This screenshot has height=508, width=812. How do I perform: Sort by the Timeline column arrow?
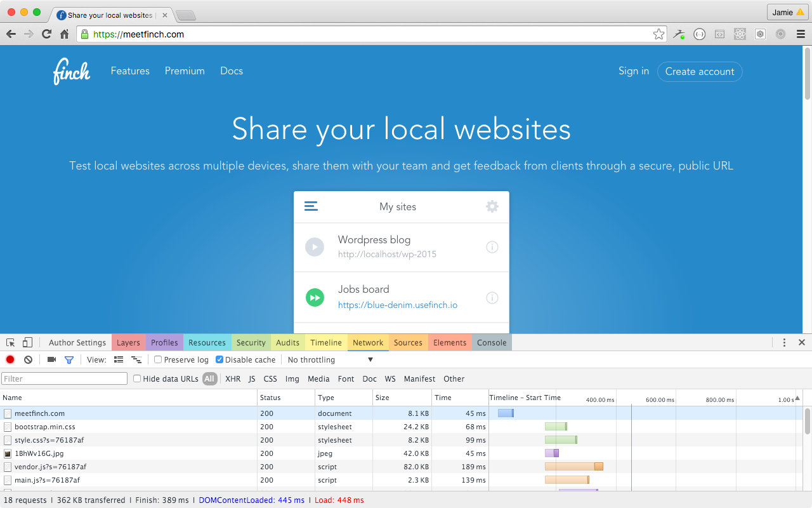pos(797,398)
